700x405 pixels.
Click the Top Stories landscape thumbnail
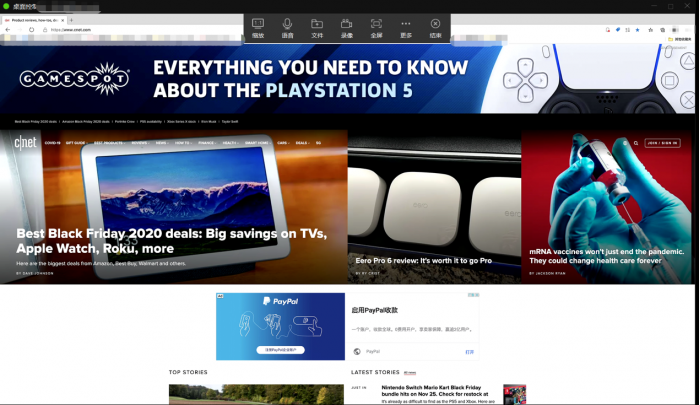coord(256,395)
